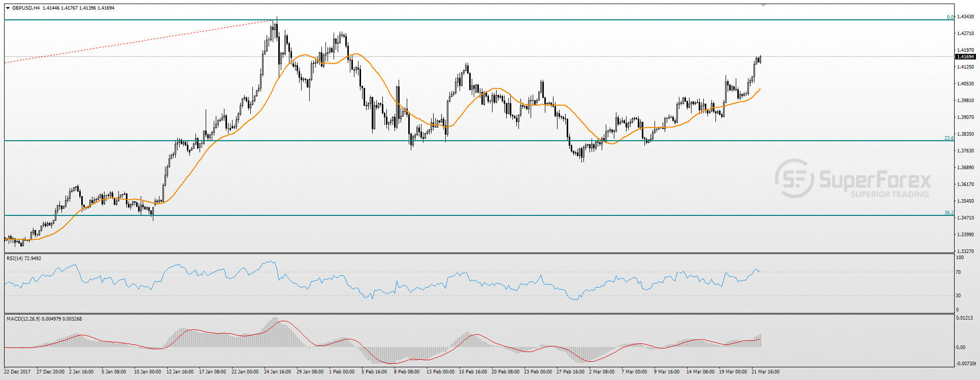The width and height of the screenshot is (980, 380).
Task: Select the GBPUSD,H4 chart title text
Action: (26, 8)
